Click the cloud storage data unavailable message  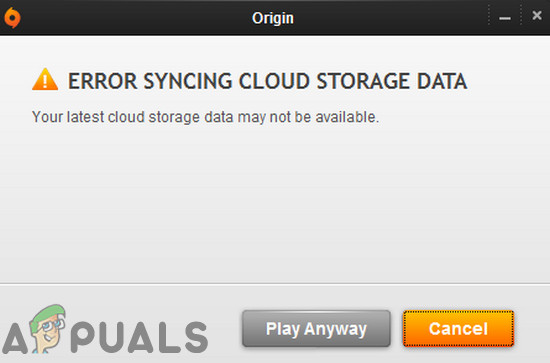click(206, 117)
